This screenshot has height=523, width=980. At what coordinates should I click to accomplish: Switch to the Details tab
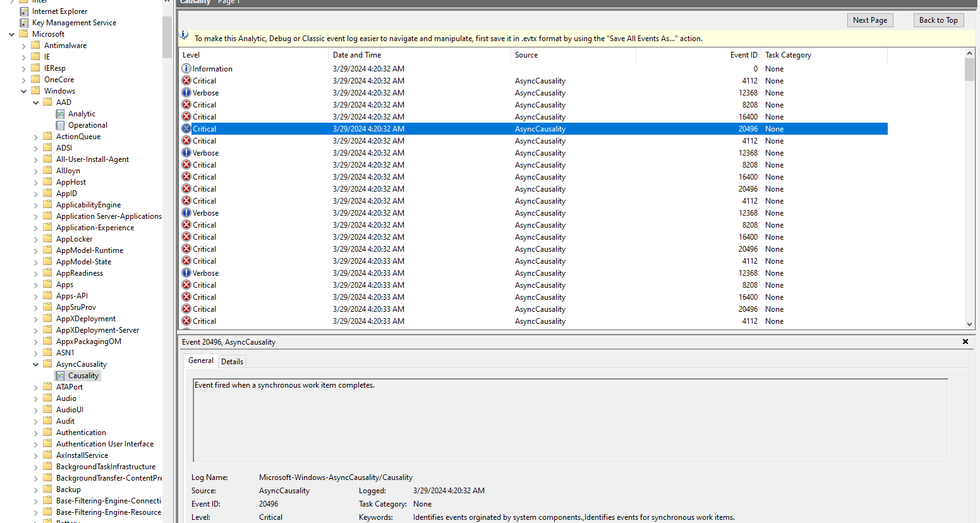(x=232, y=361)
